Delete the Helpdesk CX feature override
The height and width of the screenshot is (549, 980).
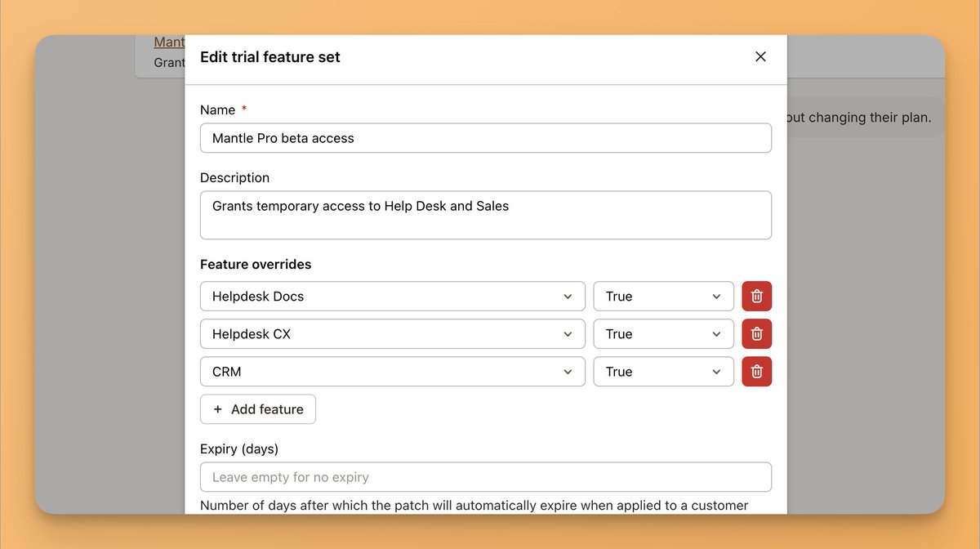point(756,334)
